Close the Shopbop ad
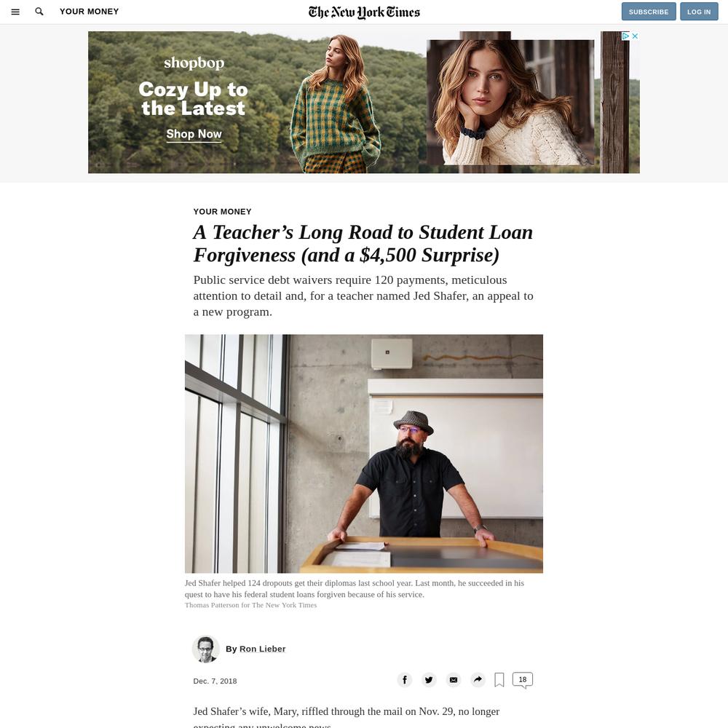 [x=635, y=36]
